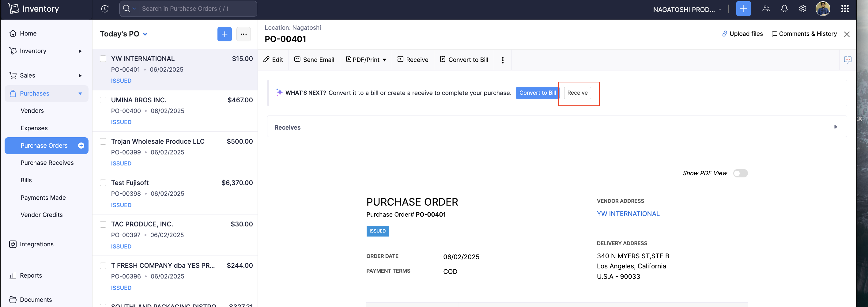Viewport: 868px width, 307px height.
Task: Open Purchase Receives page
Action: (x=47, y=163)
